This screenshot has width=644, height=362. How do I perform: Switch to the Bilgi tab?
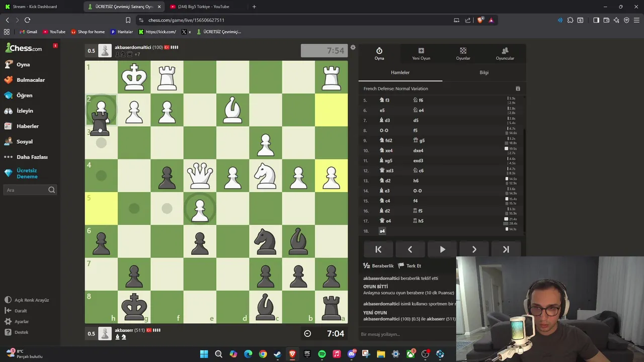click(x=484, y=72)
